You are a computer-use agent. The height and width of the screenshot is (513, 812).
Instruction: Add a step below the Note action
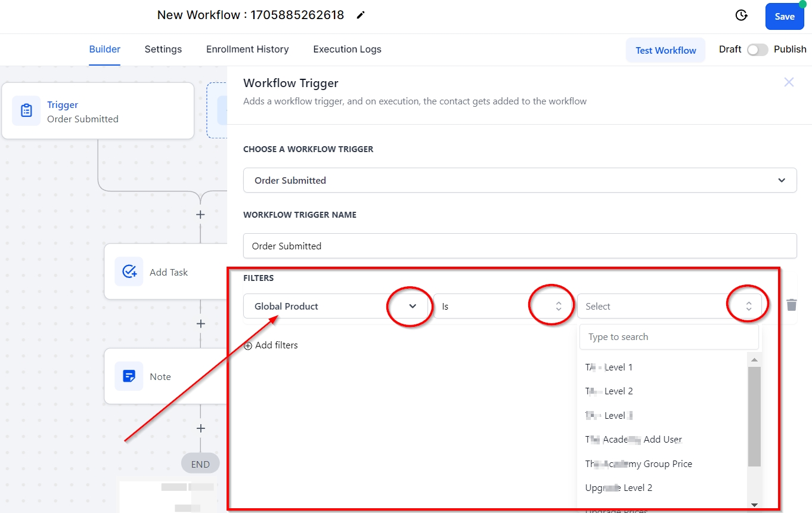tap(200, 428)
